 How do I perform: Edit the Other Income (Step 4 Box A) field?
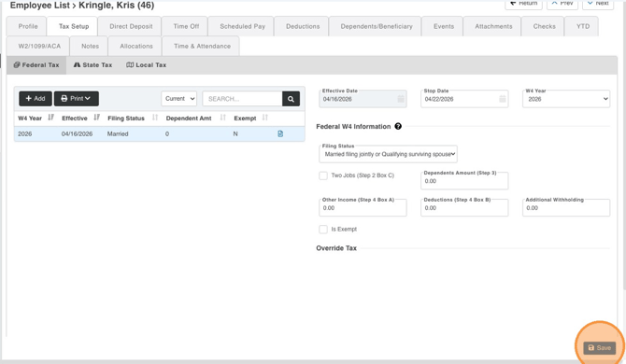point(363,208)
